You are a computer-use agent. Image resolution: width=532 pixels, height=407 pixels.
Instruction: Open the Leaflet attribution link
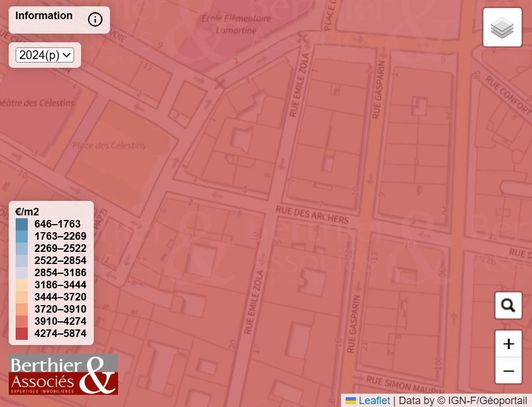pos(374,401)
